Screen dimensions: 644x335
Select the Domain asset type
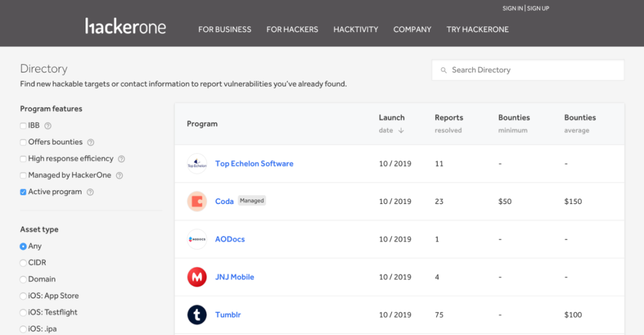[23, 280]
